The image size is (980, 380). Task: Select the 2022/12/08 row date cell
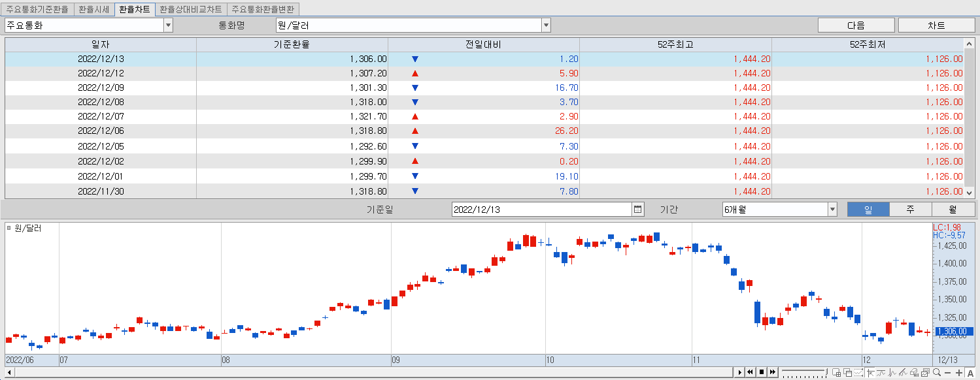click(101, 102)
